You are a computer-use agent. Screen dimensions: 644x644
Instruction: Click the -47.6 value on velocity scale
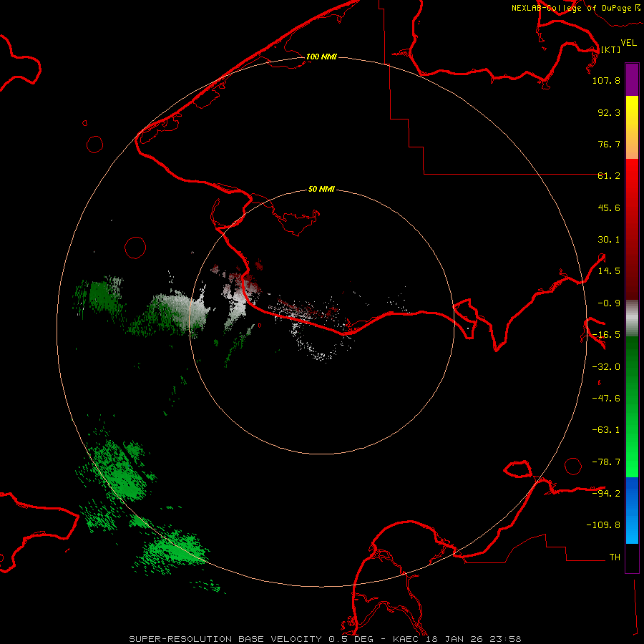point(606,399)
